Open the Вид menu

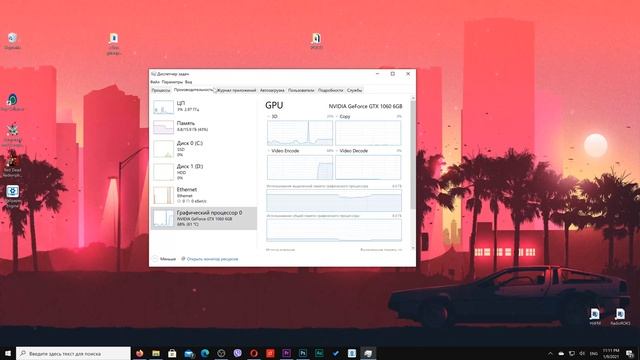coord(188,82)
